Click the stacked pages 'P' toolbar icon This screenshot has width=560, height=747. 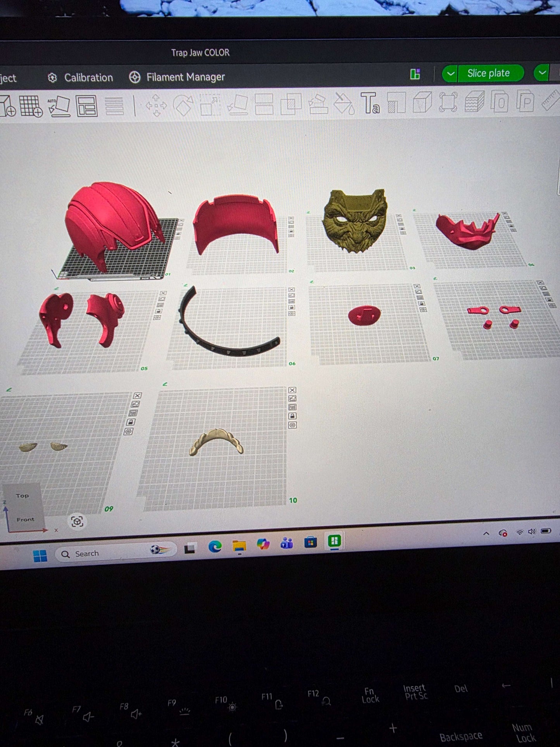pyautogui.click(x=525, y=101)
